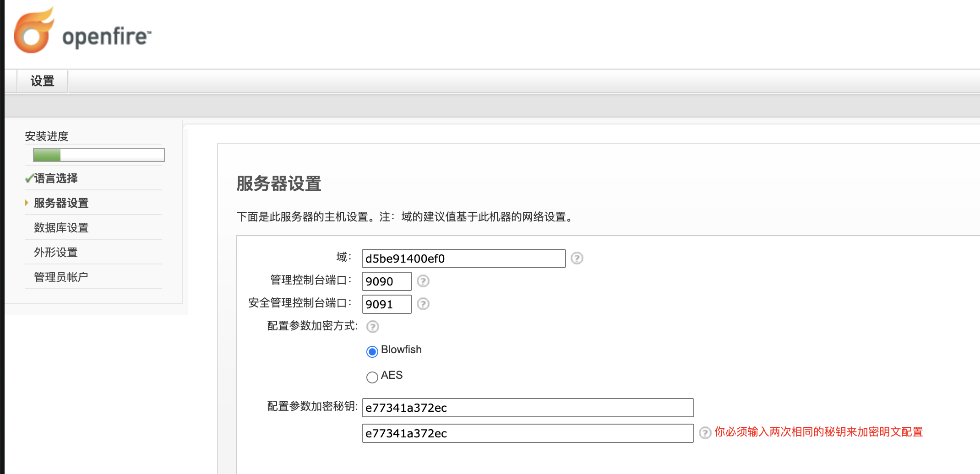980x474 pixels.
Task: Click the 安装进度 label
Action: [x=47, y=136]
